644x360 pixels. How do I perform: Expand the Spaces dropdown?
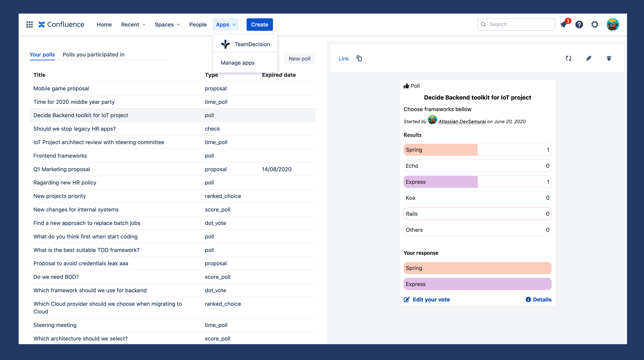tap(167, 25)
